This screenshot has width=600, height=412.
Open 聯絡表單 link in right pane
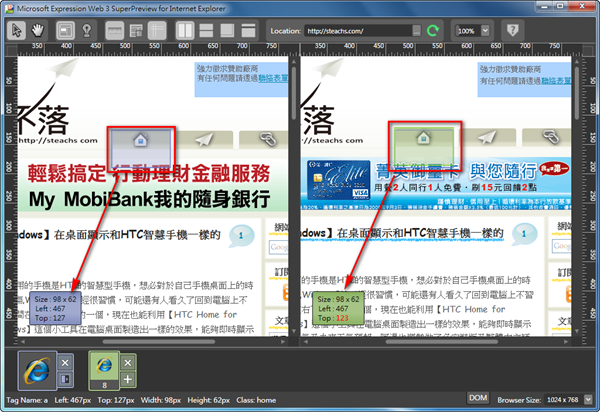[x=556, y=80]
